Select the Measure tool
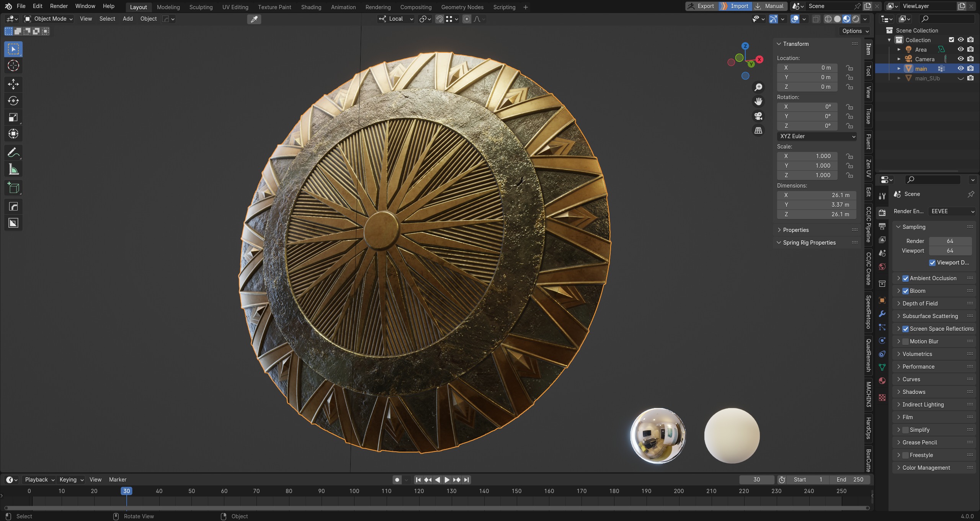Viewport: 980px width, 521px height. tap(13, 169)
